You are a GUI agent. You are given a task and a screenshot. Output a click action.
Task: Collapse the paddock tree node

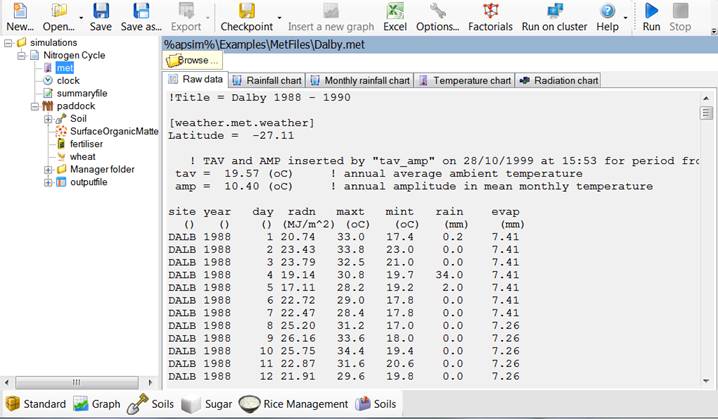(x=35, y=106)
